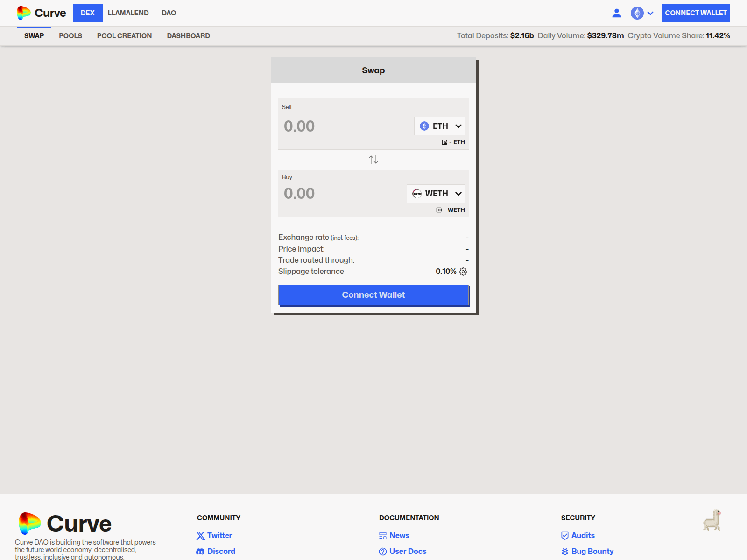Click the Daily Volume $329.78m value
The height and width of the screenshot is (560, 747).
coord(606,36)
